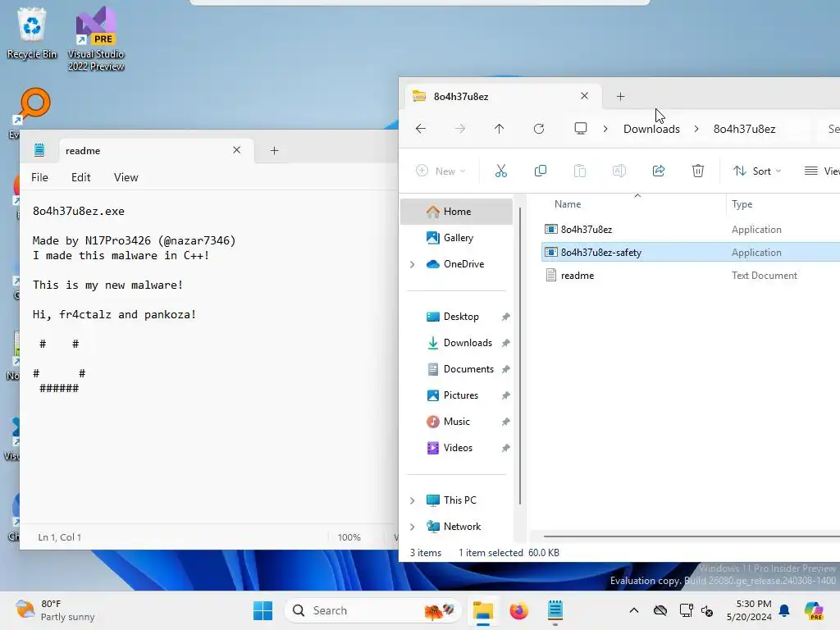Open Copilot Preview icon in taskbar
This screenshot has width=840, height=630.
[x=813, y=610]
